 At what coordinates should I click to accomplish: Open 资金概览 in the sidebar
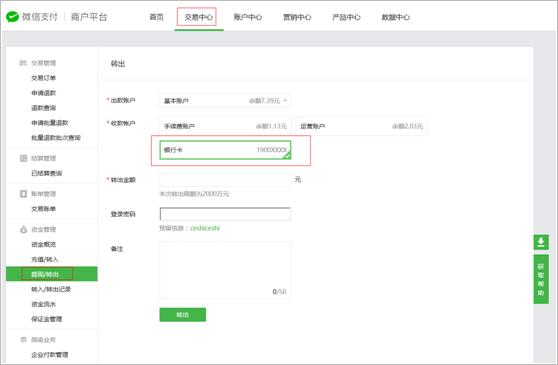point(43,244)
